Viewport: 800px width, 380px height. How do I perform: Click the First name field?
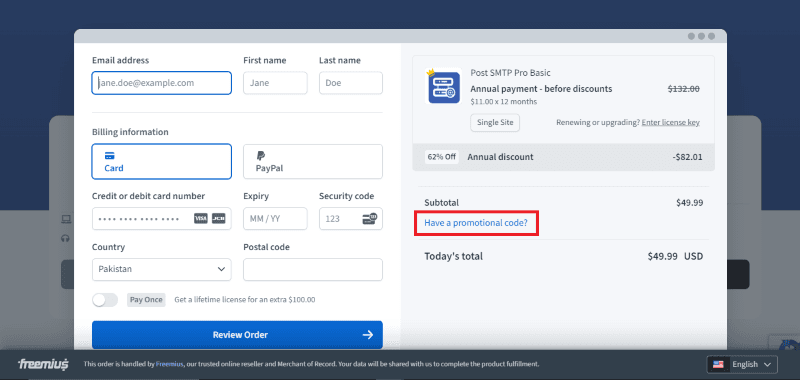pos(275,83)
